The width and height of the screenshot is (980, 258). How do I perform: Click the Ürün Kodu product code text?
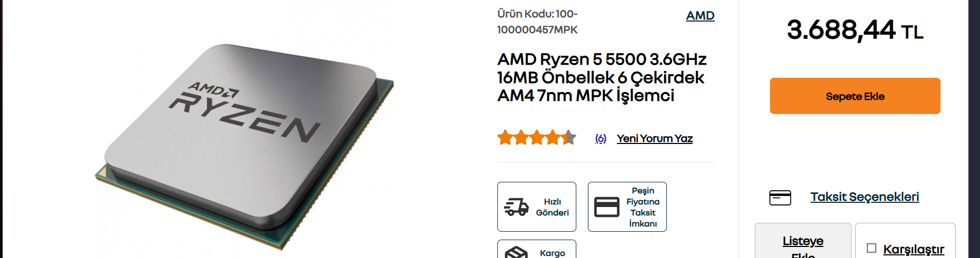[x=537, y=22]
